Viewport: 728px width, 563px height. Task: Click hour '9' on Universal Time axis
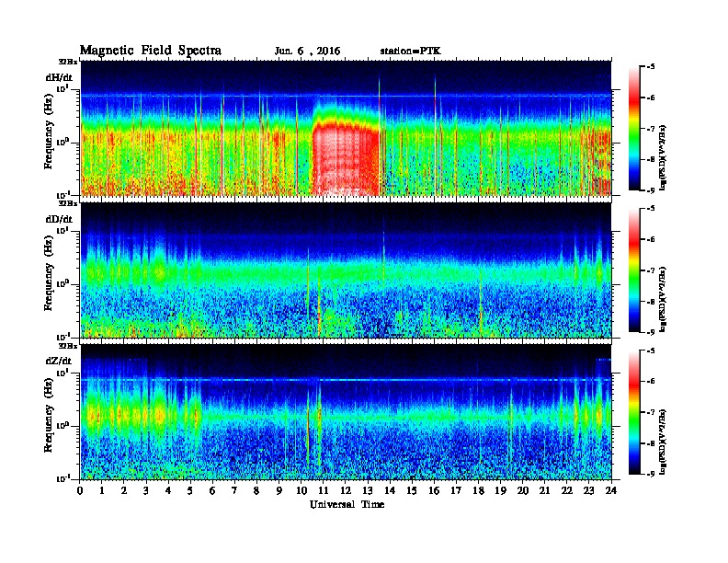pos(279,491)
